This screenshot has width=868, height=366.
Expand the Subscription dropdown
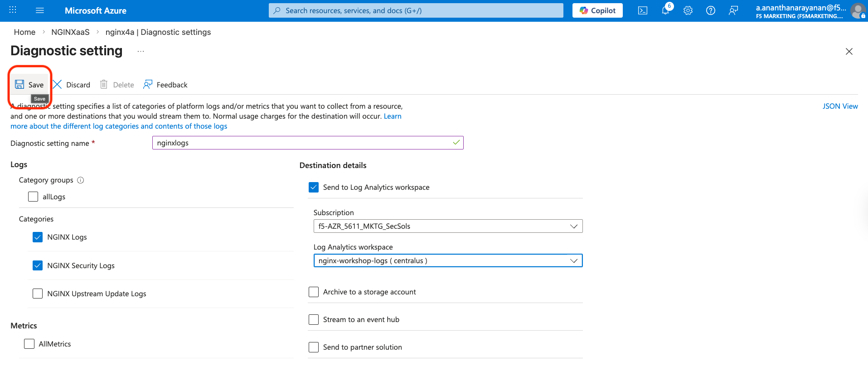point(448,226)
